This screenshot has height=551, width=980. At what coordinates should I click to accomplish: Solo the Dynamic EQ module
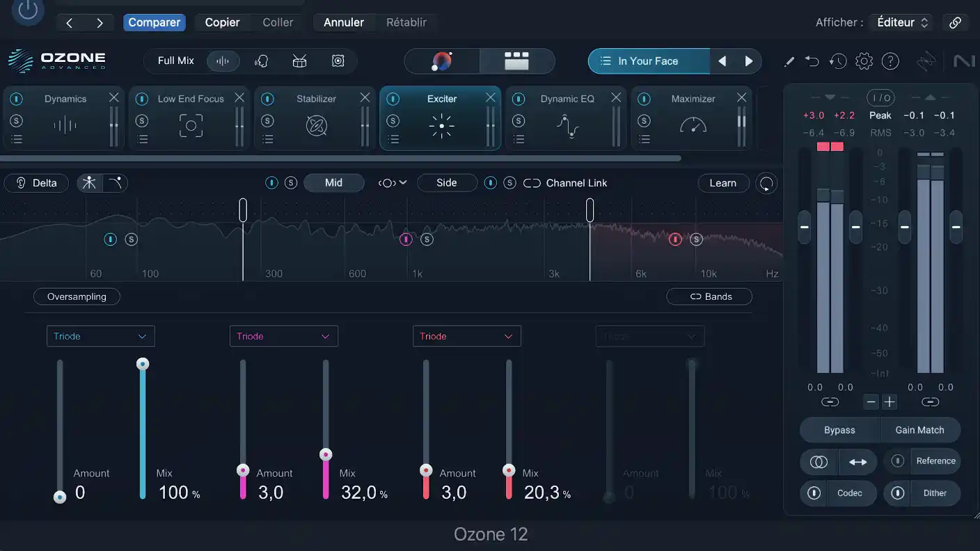[519, 120]
